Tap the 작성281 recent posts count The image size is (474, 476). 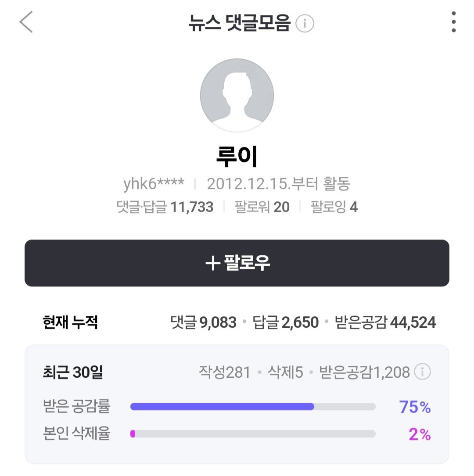point(225,372)
